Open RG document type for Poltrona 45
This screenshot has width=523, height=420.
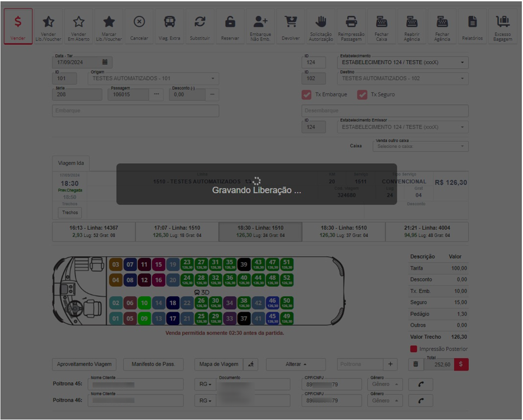[205, 384]
